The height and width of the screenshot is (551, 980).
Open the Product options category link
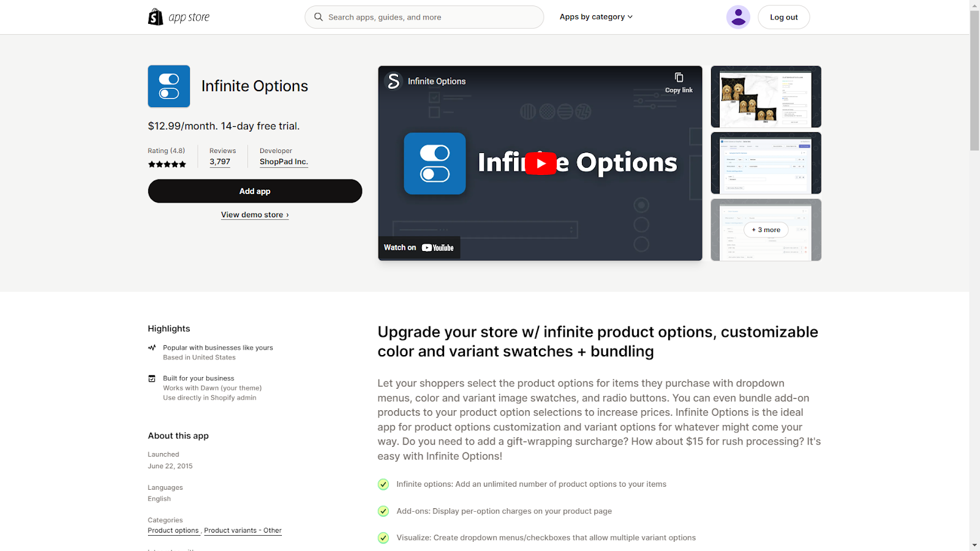point(173,531)
